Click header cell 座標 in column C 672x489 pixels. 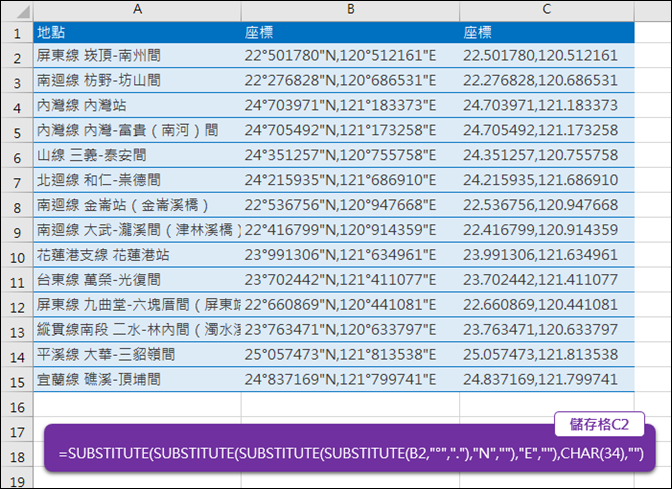[547, 32]
